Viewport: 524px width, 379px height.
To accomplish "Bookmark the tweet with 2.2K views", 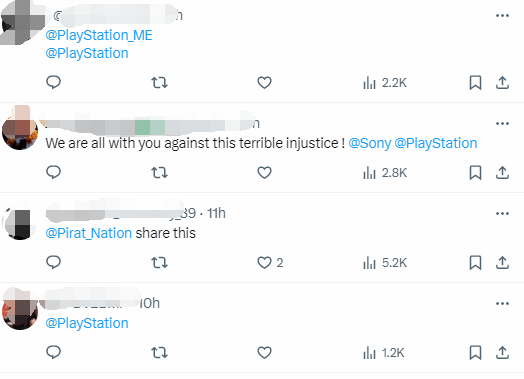I will tap(475, 83).
